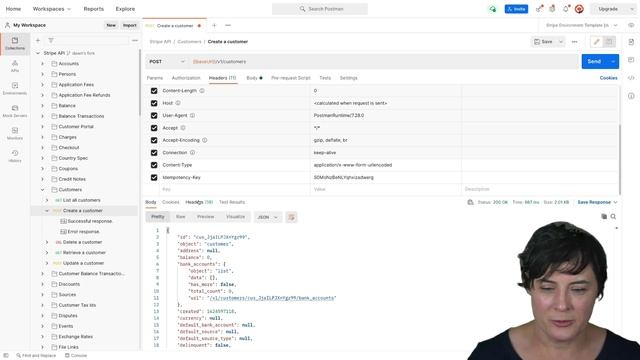Open the Environments sidebar panel
This screenshot has height=360, width=640.
tap(15, 88)
